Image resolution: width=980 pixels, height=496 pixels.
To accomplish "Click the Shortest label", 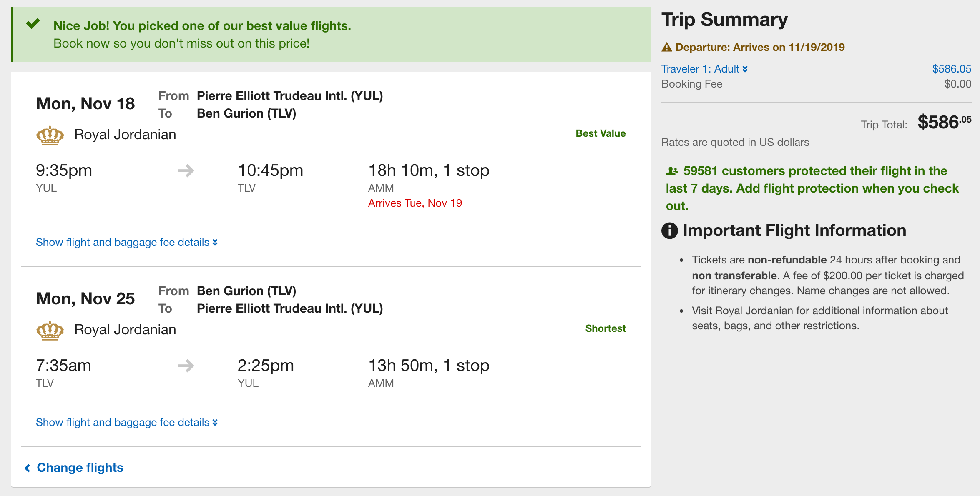I will (x=605, y=328).
